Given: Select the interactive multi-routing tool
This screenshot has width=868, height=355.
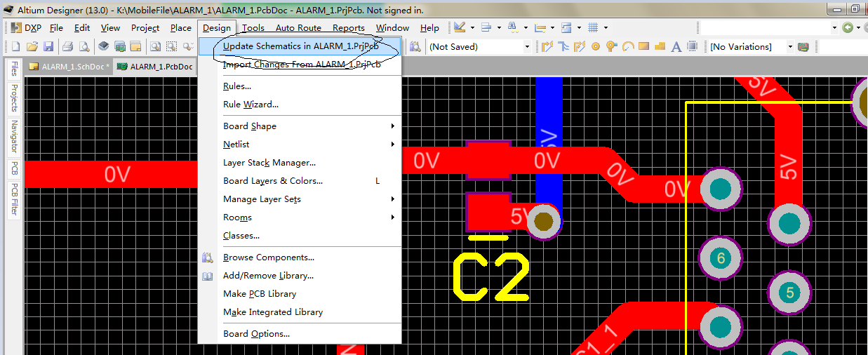Looking at the screenshot, I should pos(563,46).
